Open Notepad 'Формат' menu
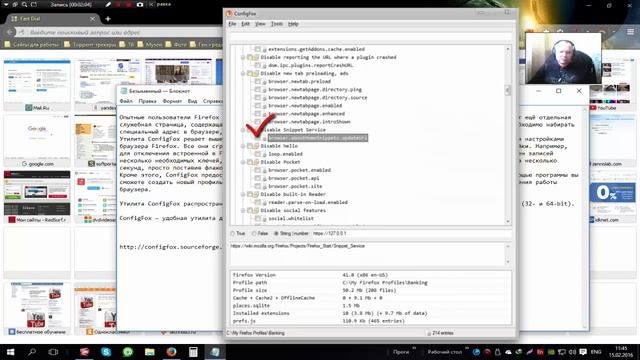 pyautogui.click(x=172, y=101)
